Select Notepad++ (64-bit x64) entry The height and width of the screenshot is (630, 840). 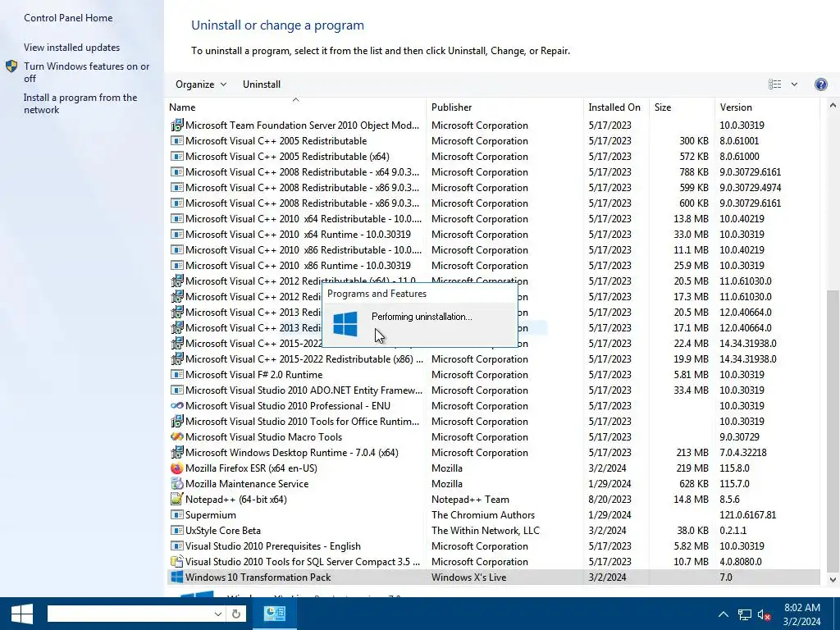click(493, 500)
